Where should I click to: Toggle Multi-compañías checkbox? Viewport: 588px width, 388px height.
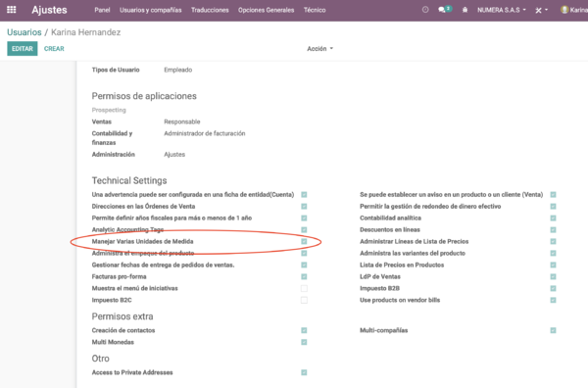(x=553, y=330)
